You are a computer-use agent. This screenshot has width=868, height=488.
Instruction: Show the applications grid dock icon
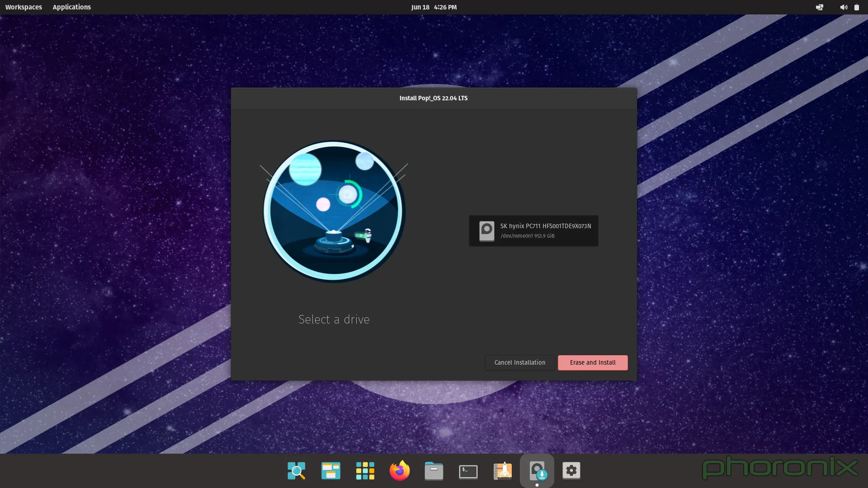coord(365,471)
